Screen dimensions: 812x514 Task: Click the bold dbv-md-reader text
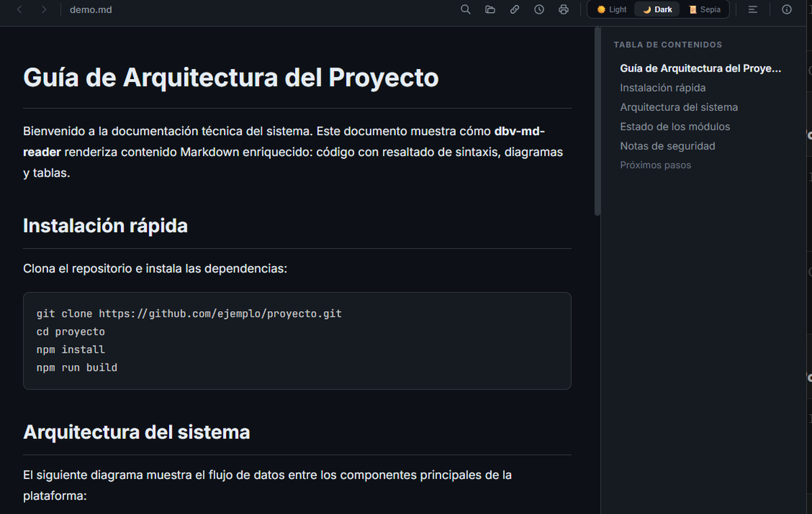point(283,141)
